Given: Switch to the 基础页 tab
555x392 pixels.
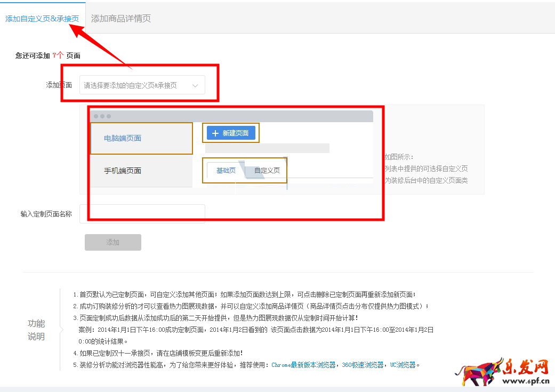Looking at the screenshot, I should click(226, 171).
